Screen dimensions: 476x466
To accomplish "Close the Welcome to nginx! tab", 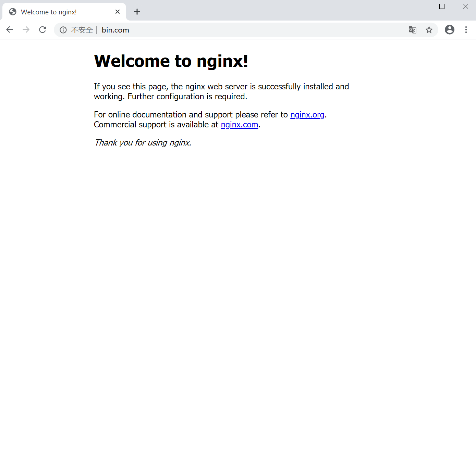I will click(x=118, y=12).
